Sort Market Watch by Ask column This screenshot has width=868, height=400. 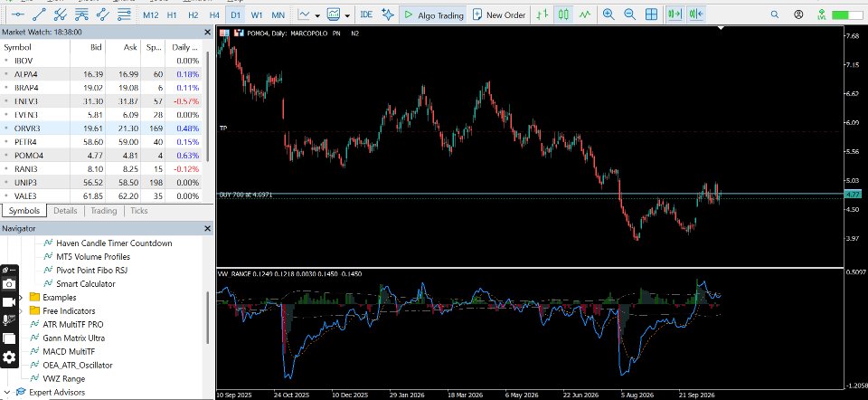tap(123, 47)
